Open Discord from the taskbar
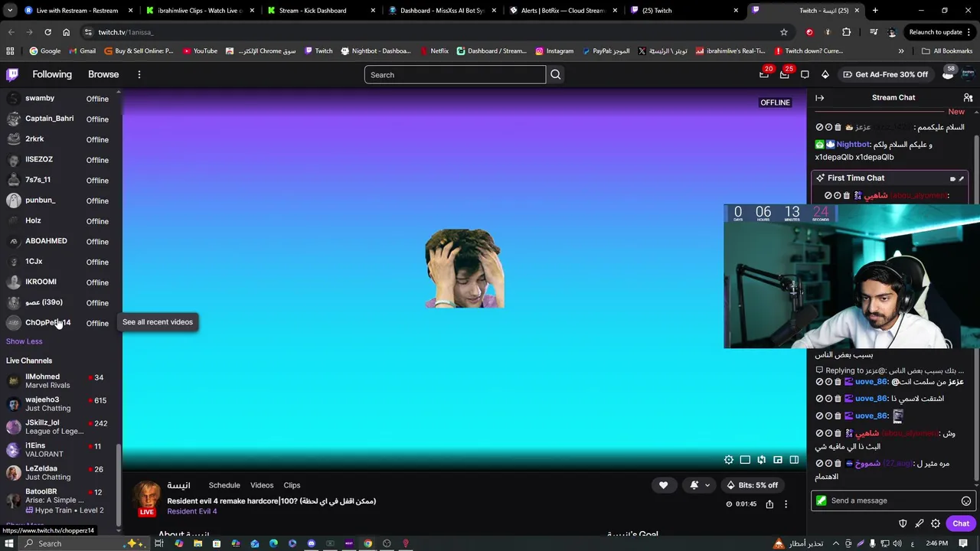Viewport: 980px width, 551px height. click(311, 544)
